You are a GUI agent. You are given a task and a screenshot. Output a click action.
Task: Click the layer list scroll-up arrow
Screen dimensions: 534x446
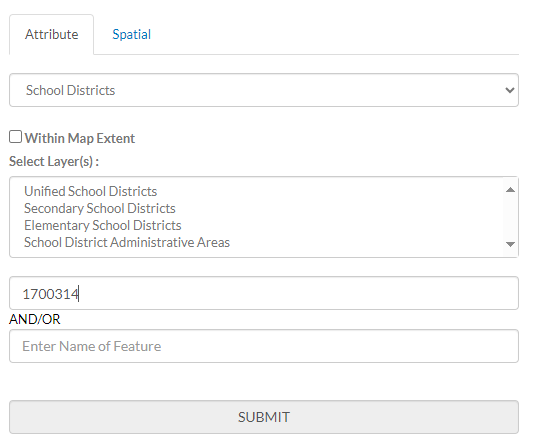510,190
